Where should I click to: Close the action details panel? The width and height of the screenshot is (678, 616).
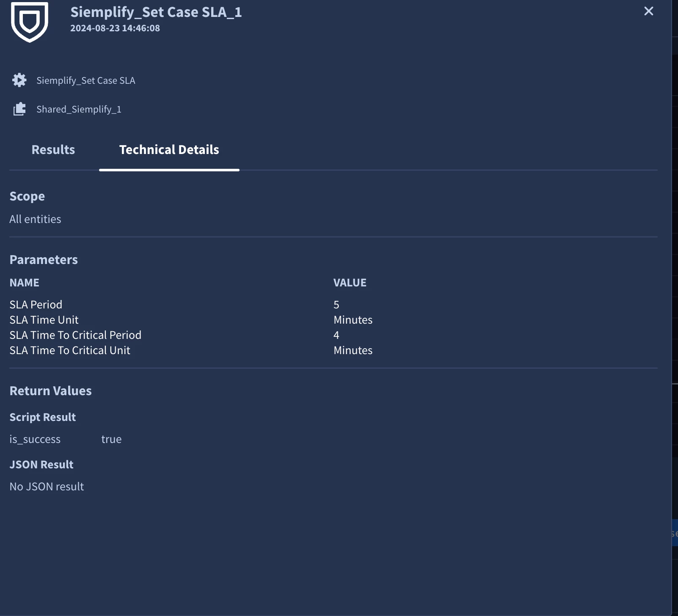click(x=648, y=11)
